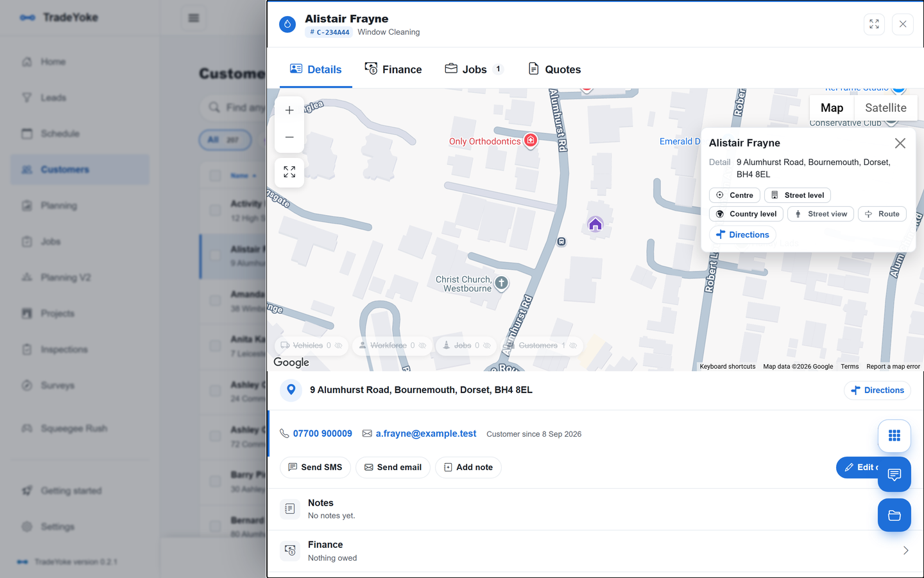Open Planning V2 in the sidebar

[80, 277]
